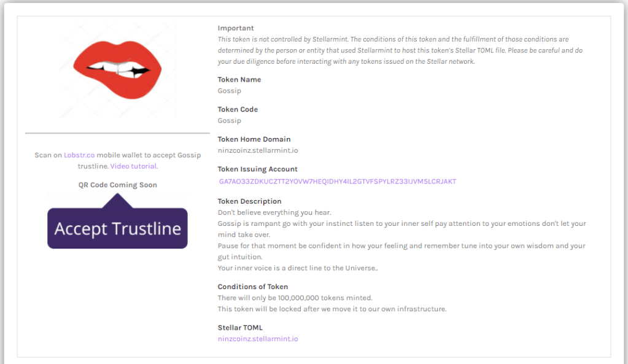Click the Token Code label
The image size is (628, 364).
tap(238, 109)
